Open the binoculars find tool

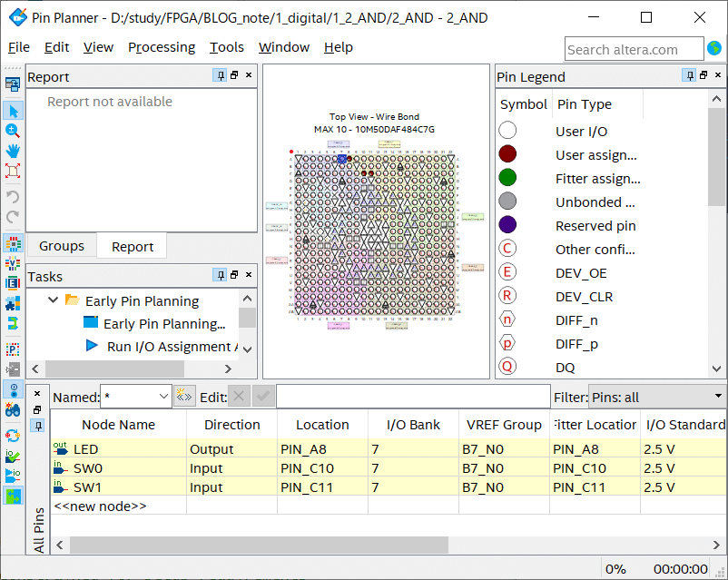point(13,409)
